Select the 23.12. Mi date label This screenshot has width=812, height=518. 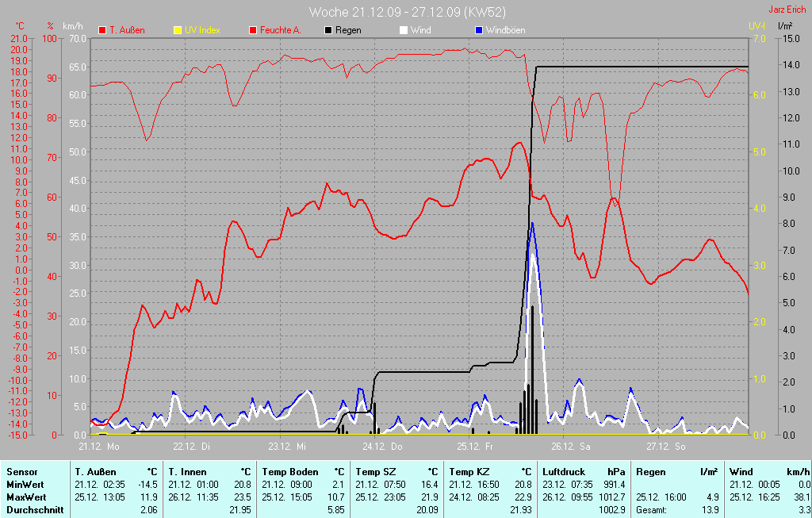[285, 446]
